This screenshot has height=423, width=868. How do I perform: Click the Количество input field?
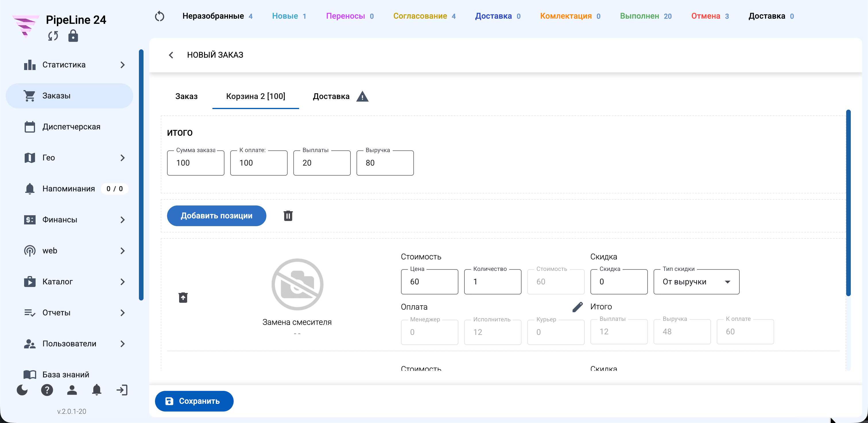pos(492,282)
